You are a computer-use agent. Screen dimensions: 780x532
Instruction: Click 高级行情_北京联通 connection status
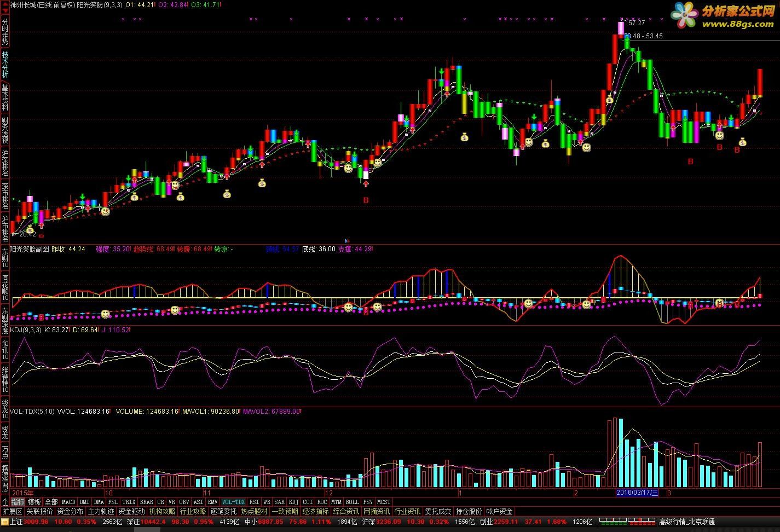687,522
